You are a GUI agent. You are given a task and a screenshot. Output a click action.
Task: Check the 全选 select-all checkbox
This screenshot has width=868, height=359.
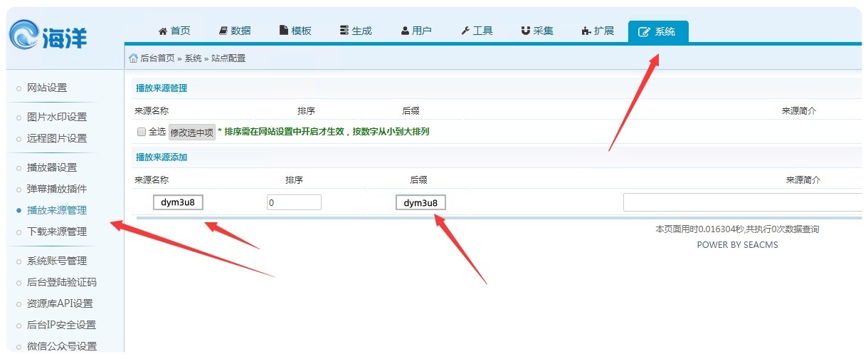[142, 132]
